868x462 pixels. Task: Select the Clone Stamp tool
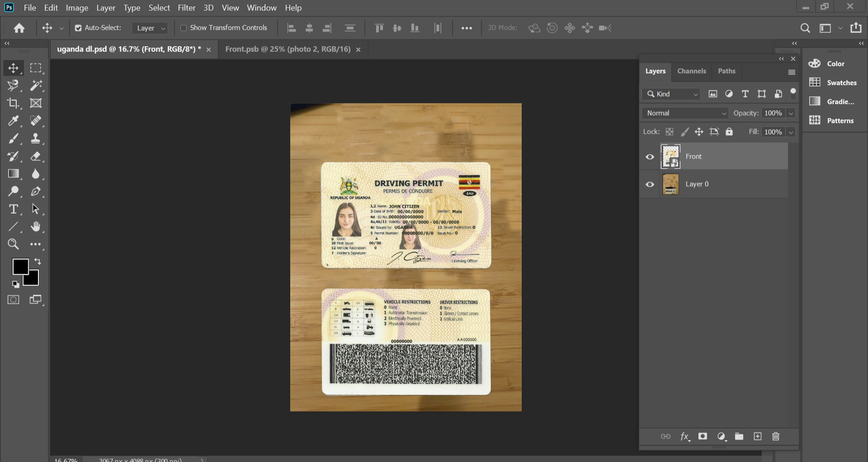36,139
